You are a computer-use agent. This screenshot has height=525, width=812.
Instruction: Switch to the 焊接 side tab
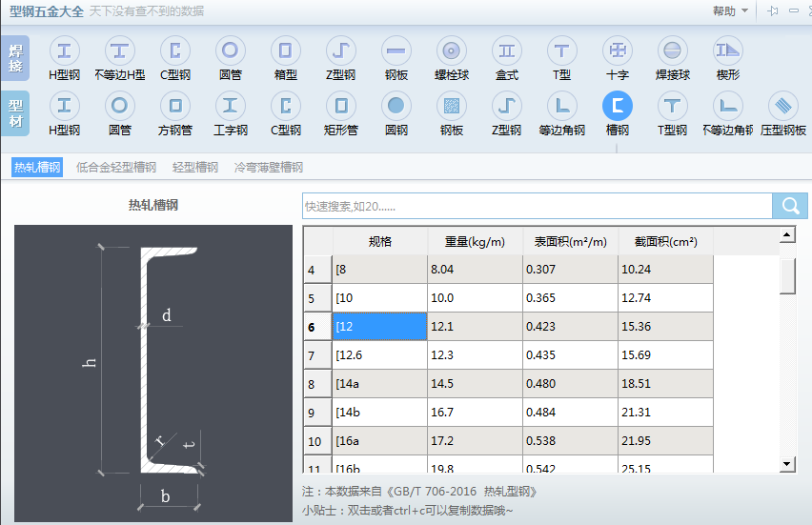coord(15,58)
